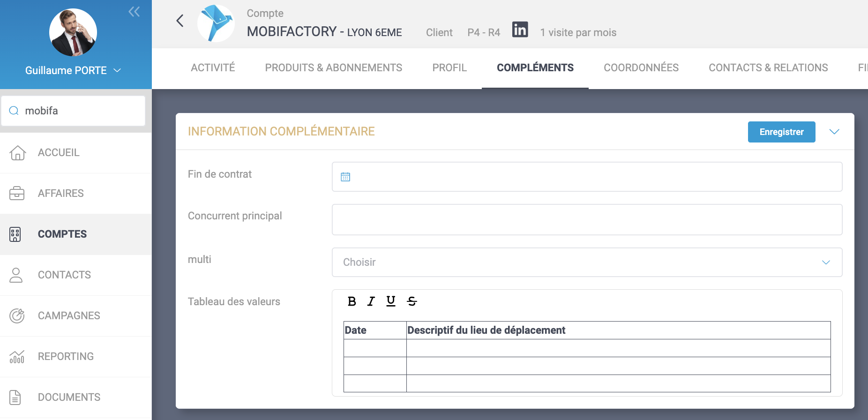Click the Concurrent principal text field
The image size is (868, 420).
point(587,219)
